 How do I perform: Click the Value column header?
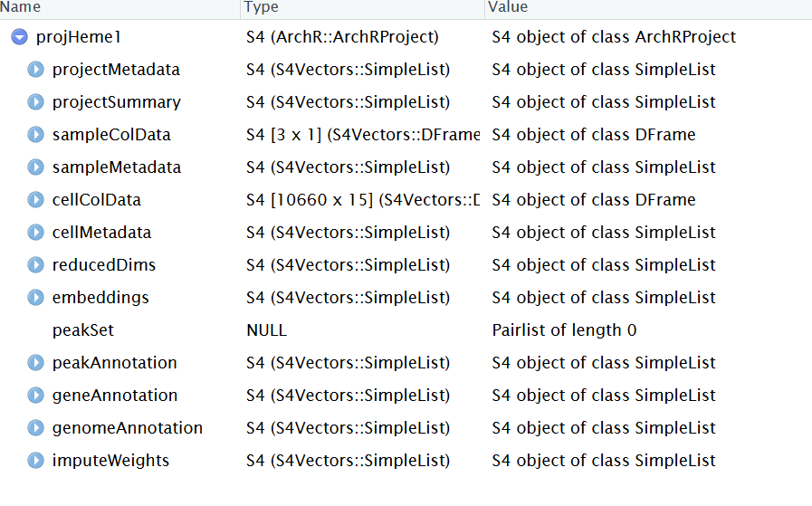pyautogui.click(x=507, y=7)
